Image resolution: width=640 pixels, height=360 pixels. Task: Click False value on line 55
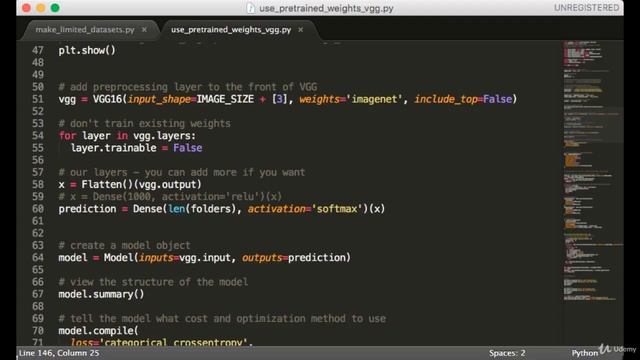click(x=187, y=148)
